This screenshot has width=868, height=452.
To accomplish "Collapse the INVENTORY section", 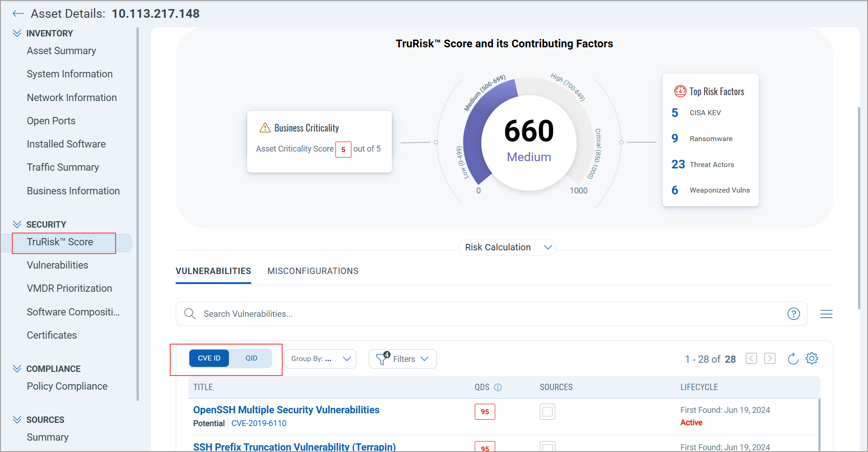I will tap(17, 33).
